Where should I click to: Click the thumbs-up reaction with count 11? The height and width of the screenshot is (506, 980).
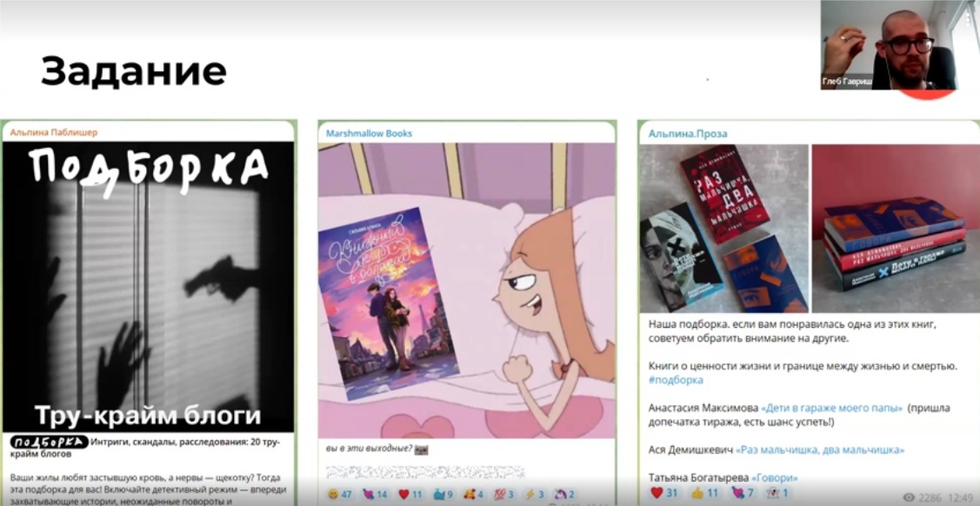(705, 493)
